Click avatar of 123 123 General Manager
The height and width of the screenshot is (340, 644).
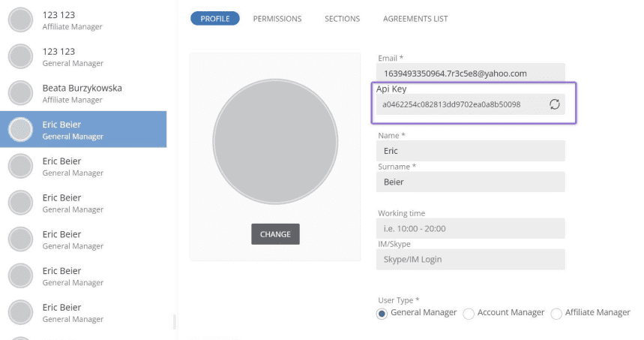click(20, 56)
